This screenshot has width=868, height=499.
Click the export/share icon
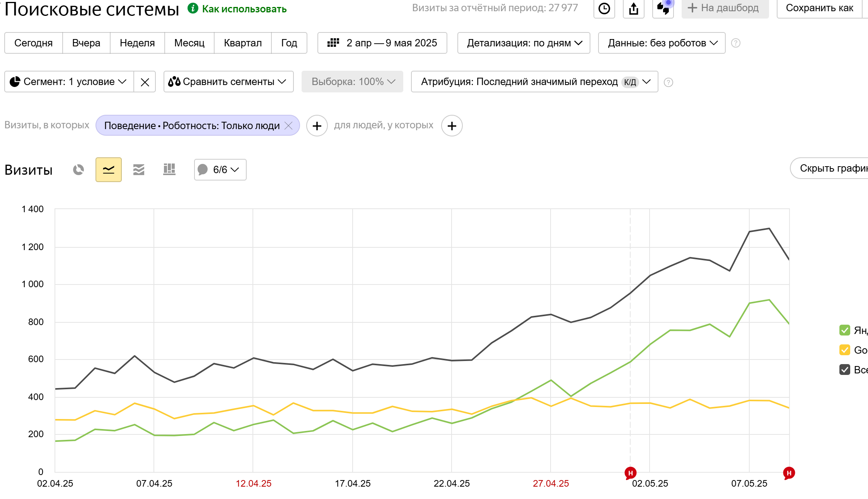(633, 9)
